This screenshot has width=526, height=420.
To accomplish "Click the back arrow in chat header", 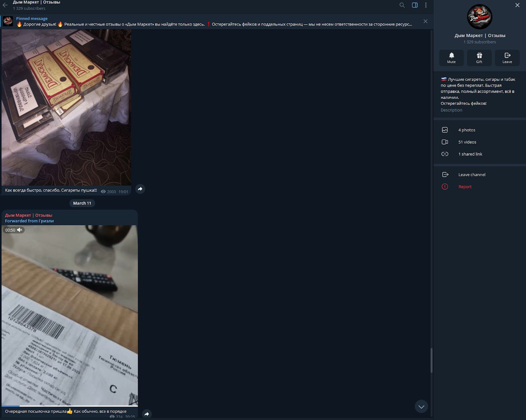I will click(x=5, y=5).
